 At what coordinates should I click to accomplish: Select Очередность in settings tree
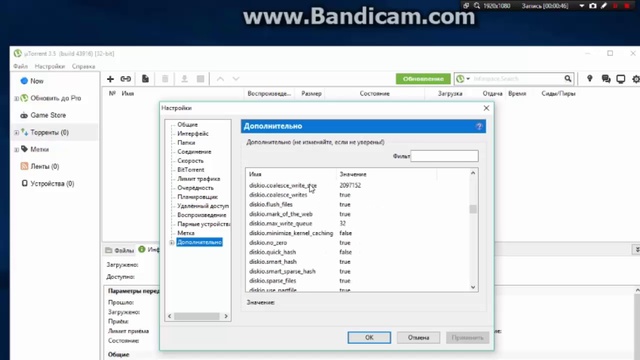click(196, 188)
